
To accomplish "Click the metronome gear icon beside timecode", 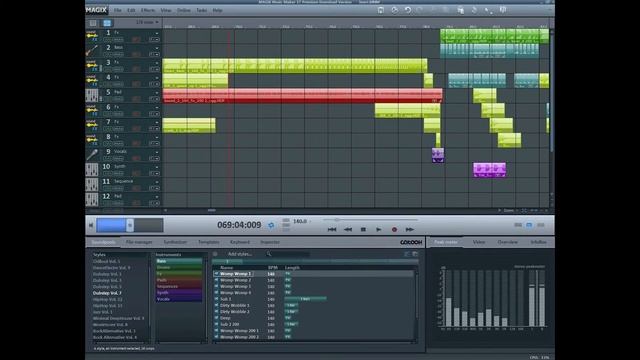I will tap(271, 225).
